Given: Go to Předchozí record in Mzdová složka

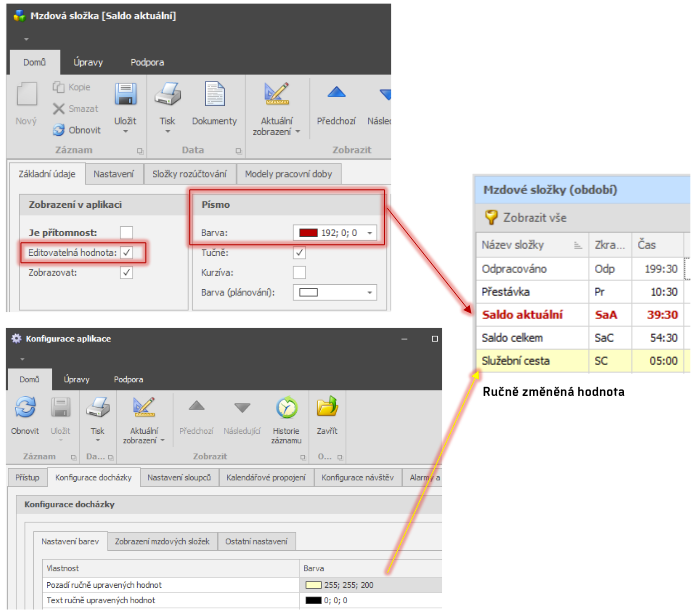Looking at the screenshot, I should (x=336, y=92).
